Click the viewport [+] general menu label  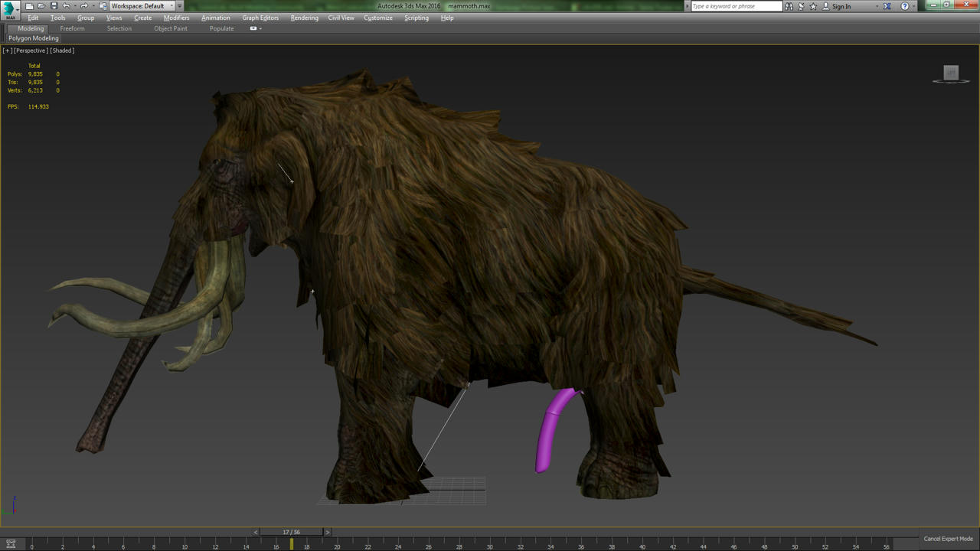(8, 51)
